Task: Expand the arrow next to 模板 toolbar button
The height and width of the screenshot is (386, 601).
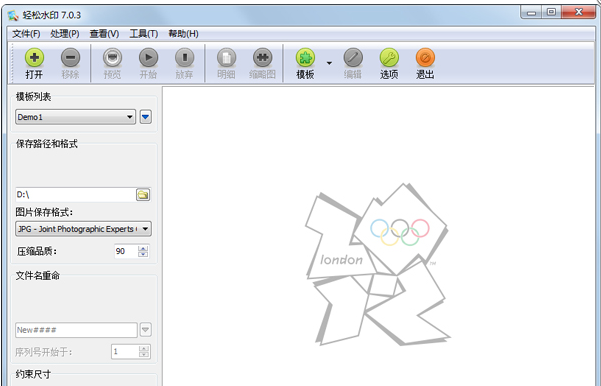Action: coord(329,63)
